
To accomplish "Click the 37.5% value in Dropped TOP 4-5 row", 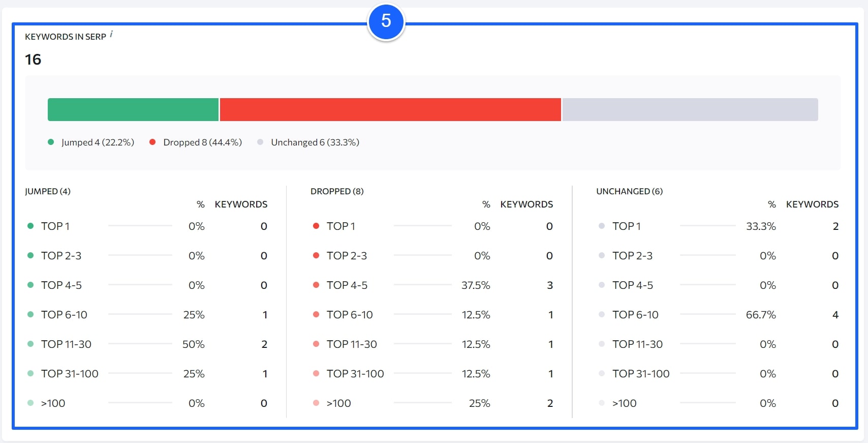I will 476,285.
